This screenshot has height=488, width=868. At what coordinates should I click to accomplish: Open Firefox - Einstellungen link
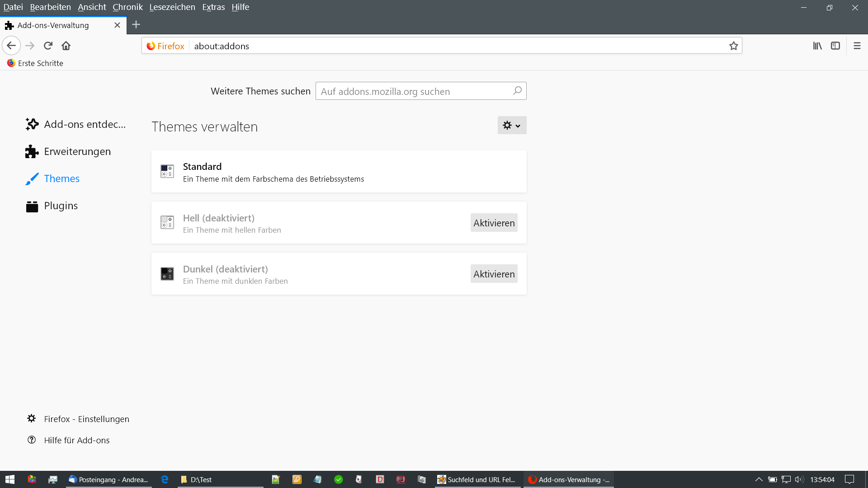point(86,419)
